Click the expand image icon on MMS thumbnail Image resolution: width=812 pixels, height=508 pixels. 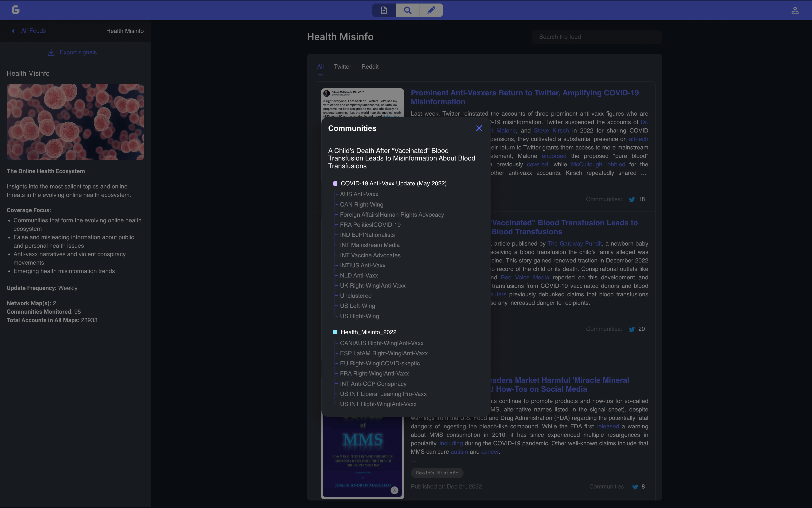coord(394,490)
